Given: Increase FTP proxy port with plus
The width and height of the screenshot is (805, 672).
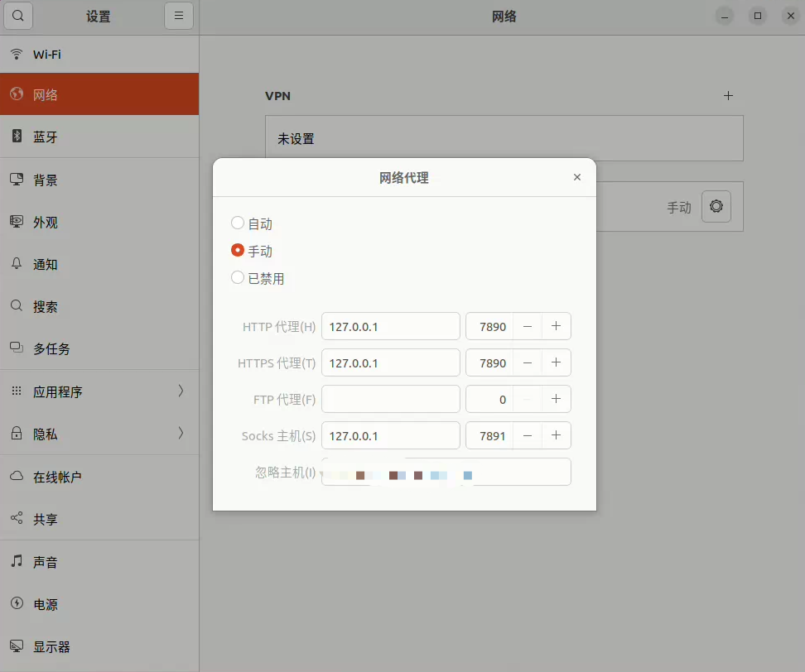Looking at the screenshot, I should click(x=556, y=399).
